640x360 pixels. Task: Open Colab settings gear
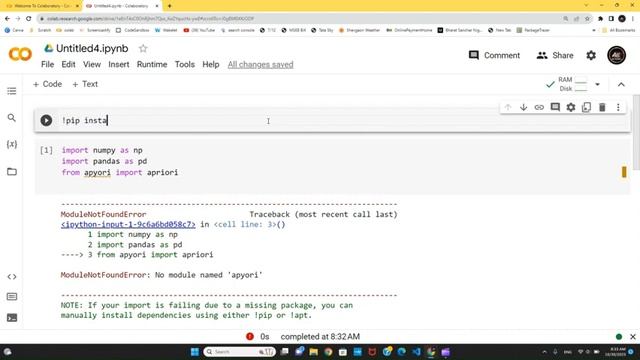tap(591, 55)
